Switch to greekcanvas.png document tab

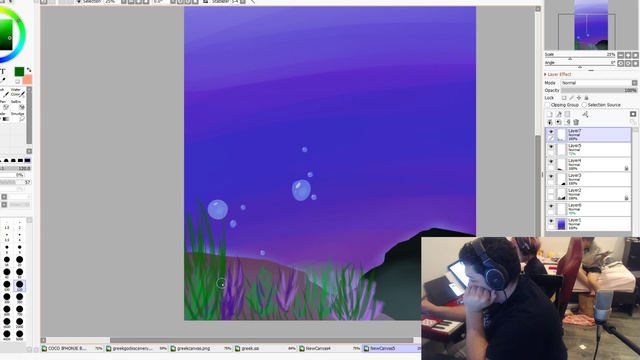coord(201,349)
